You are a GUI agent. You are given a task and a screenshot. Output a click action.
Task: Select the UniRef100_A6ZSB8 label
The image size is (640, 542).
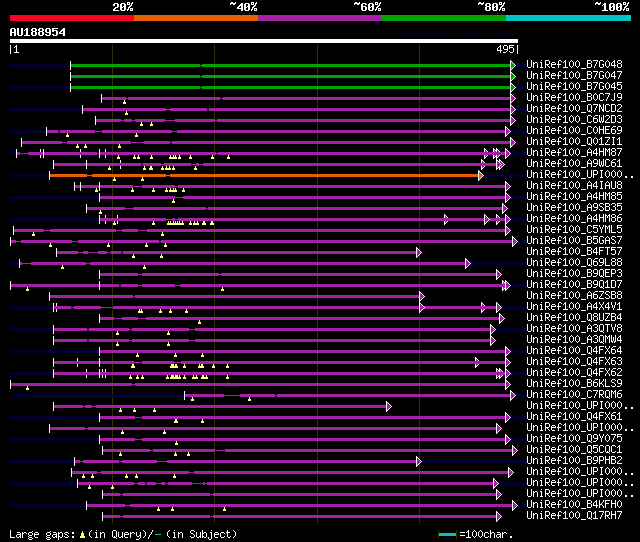574,295
